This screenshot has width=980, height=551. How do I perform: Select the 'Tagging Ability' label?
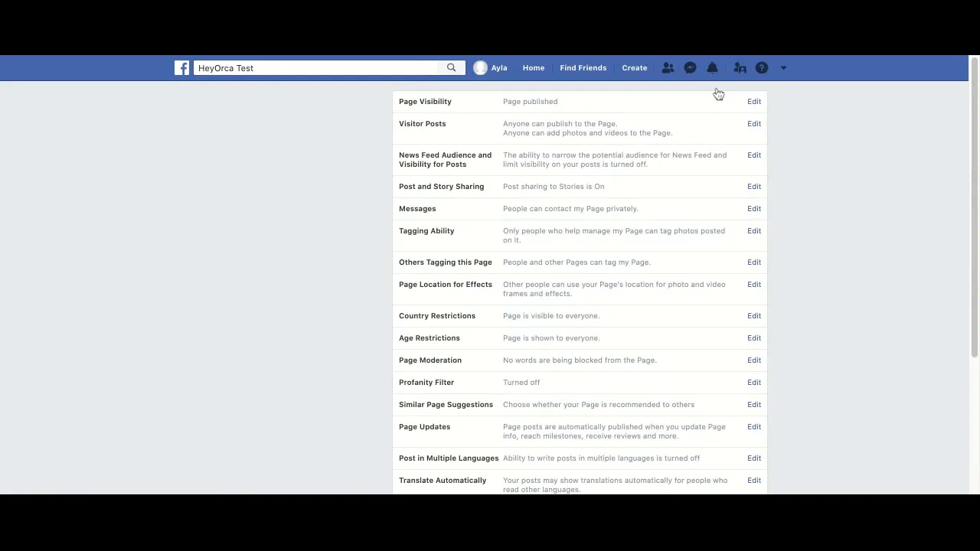426,231
